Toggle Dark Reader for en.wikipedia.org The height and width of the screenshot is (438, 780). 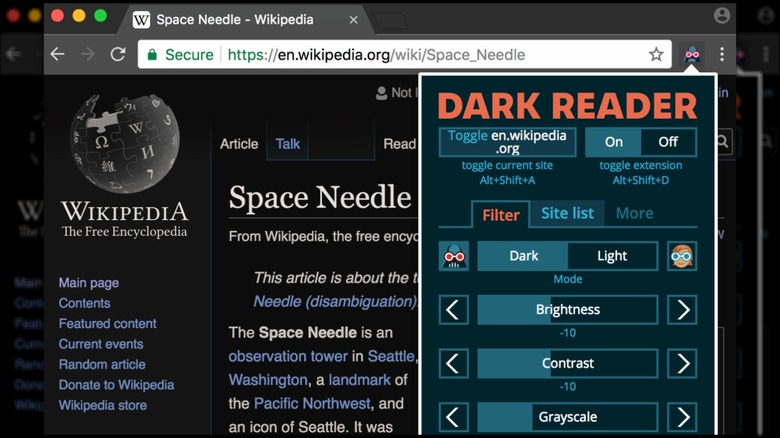[x=507, y=142]
